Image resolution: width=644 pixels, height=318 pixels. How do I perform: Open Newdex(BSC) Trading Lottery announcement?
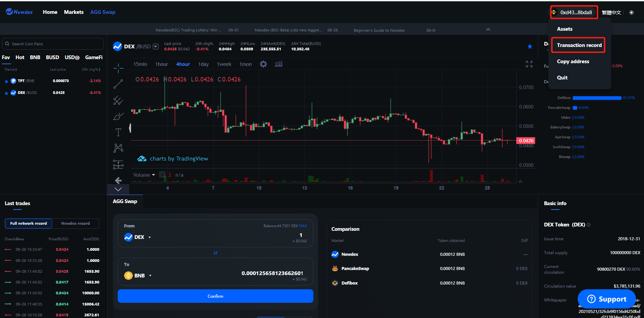pos(189,30)
